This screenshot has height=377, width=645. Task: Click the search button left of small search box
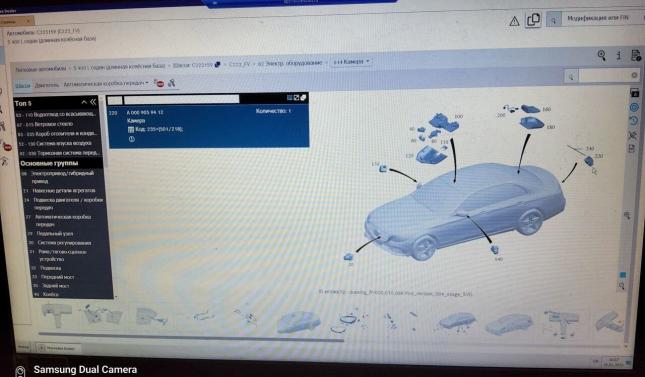coord(571,76)
